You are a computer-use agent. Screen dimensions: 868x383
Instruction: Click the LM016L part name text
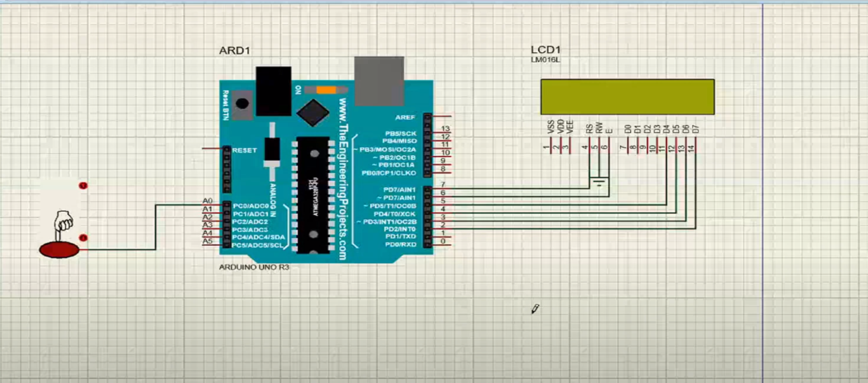coord(545,60)
